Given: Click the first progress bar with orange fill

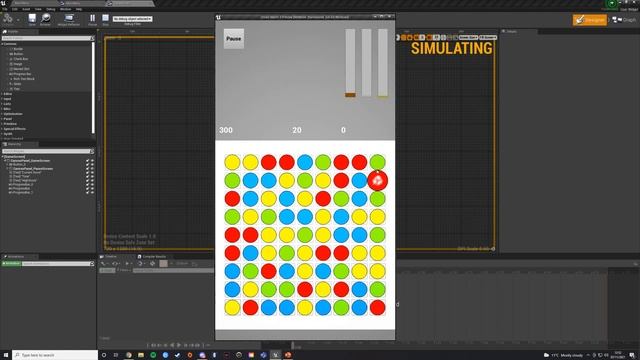Looking at the screenshot, I should (x=350, y=63).
